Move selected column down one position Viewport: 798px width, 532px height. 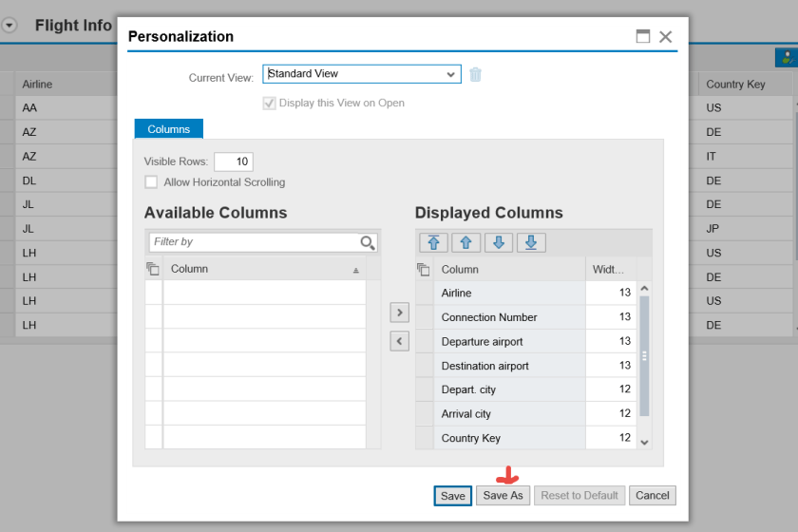499,242
